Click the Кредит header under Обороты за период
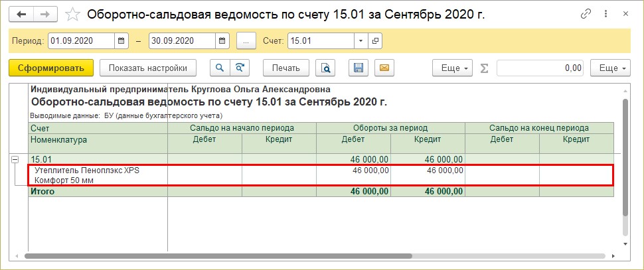The height and width of the screenshot is (270, 644). [428, 143]
